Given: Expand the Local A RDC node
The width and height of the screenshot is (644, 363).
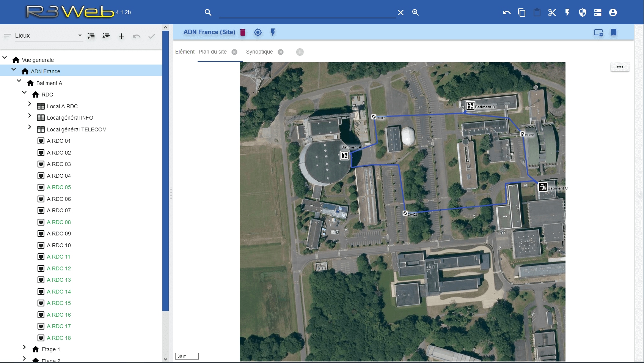Looking at the screenshot, I should pos(30,104).
